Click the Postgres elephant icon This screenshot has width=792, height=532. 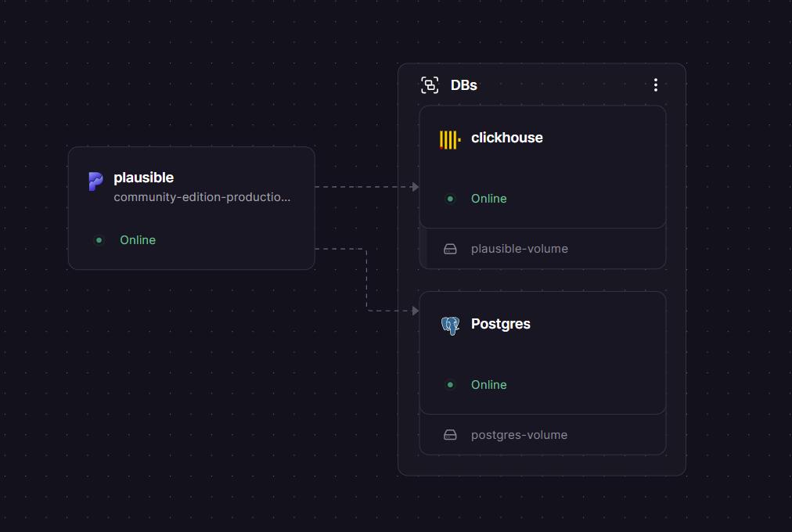[x=450, y=325]
